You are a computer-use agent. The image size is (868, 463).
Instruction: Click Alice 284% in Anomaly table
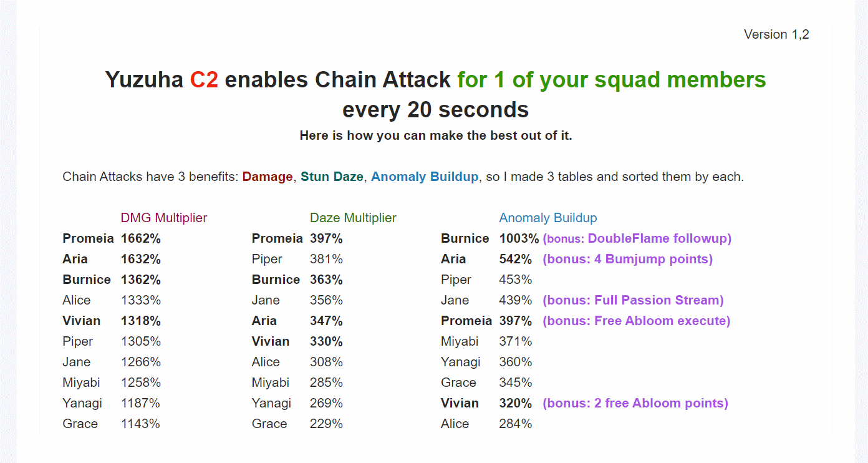[486, 424]
